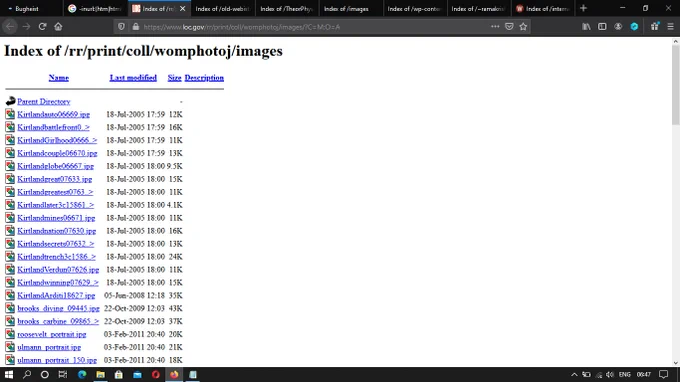Switch to Index of /~ramakris tab

[x=478, y=8]
